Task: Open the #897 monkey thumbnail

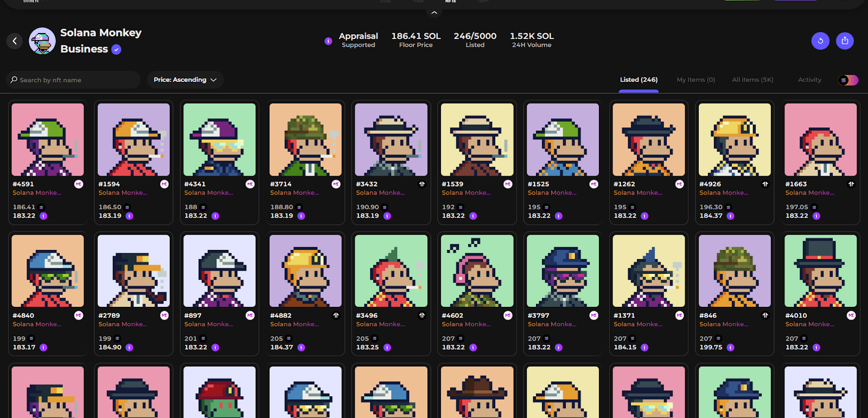Action: (x=219, y=271)
